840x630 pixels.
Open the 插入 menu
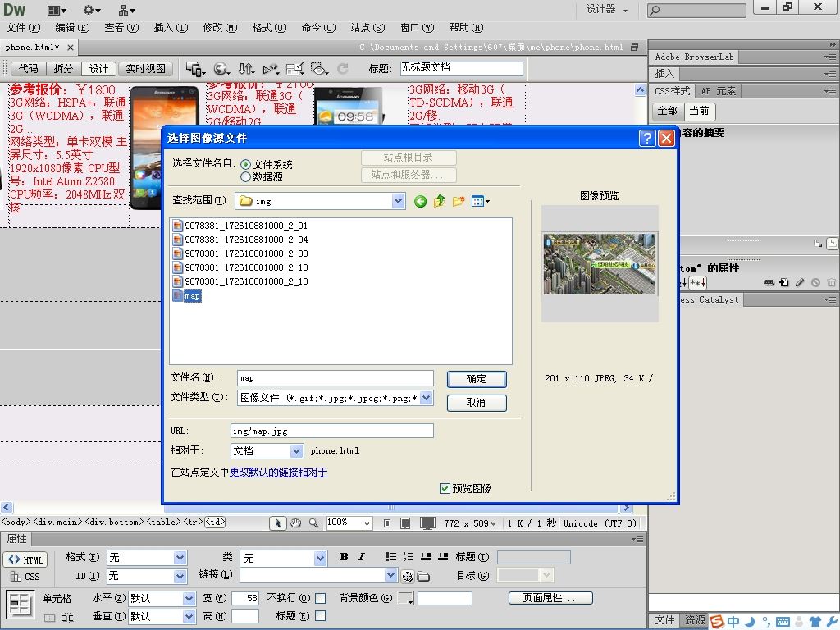171,28
